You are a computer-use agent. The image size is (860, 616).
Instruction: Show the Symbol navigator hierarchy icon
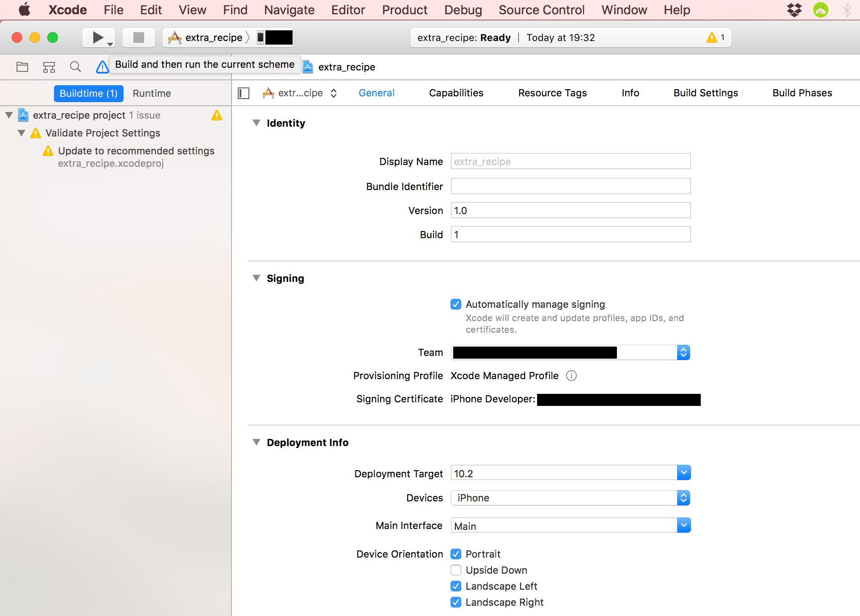click(x=49, y=67)
